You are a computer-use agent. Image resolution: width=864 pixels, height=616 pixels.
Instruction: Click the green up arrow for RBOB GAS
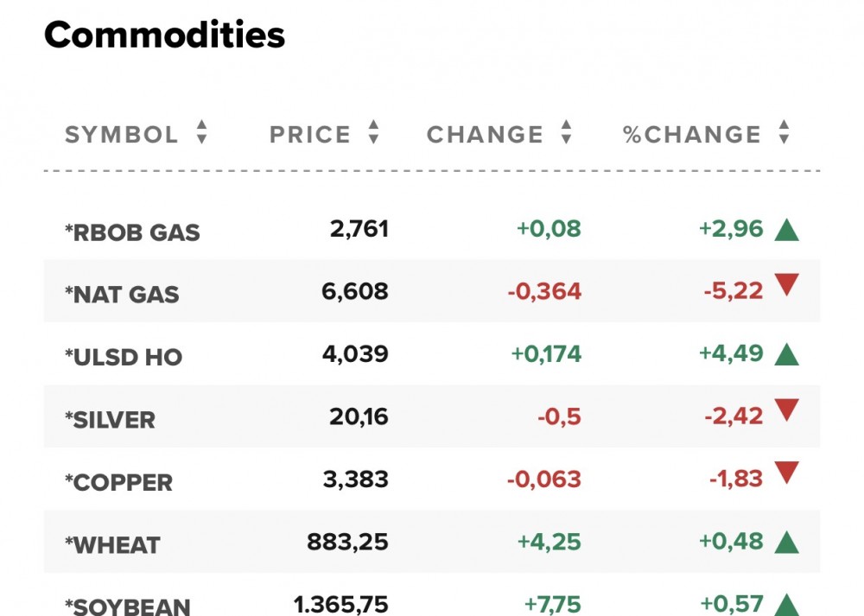786,230
